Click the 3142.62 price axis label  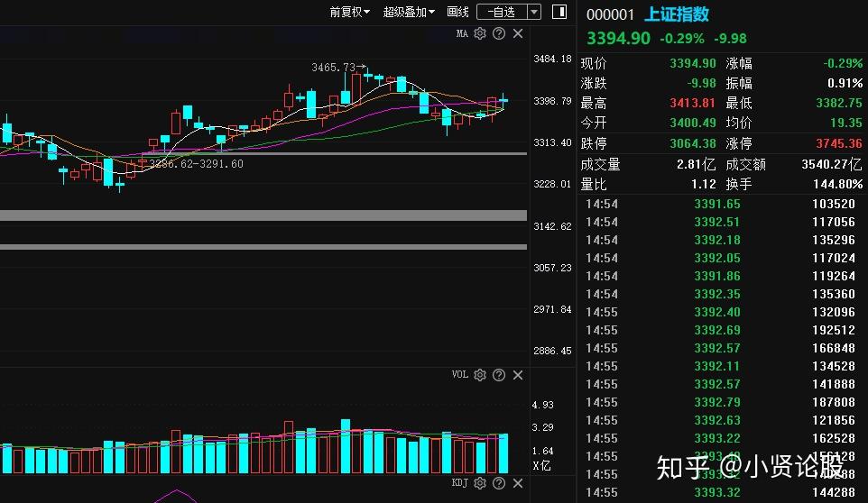tap(552, 226)
